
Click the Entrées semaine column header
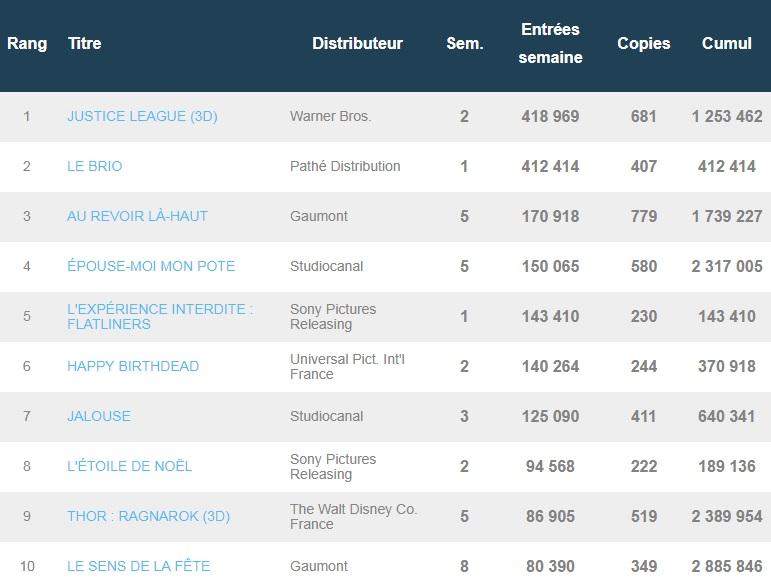(550, 44)
